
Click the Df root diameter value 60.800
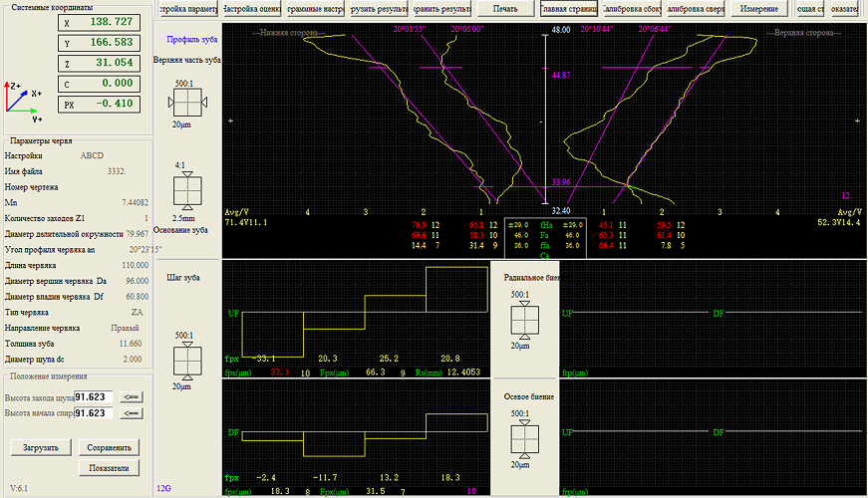point(138,297)
